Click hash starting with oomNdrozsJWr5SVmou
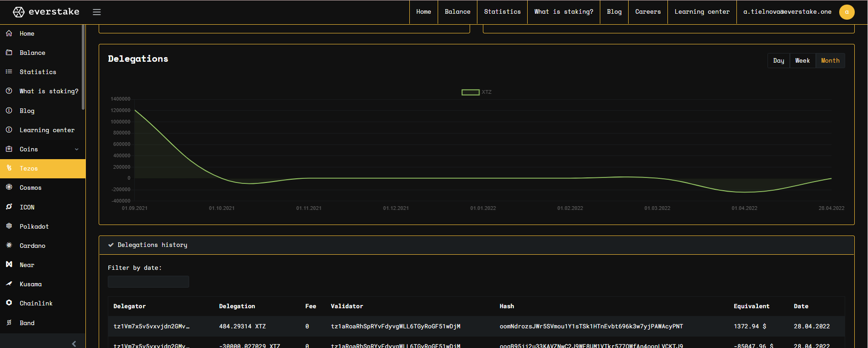This screenshot has height=348, width=868. pos(591,327)
